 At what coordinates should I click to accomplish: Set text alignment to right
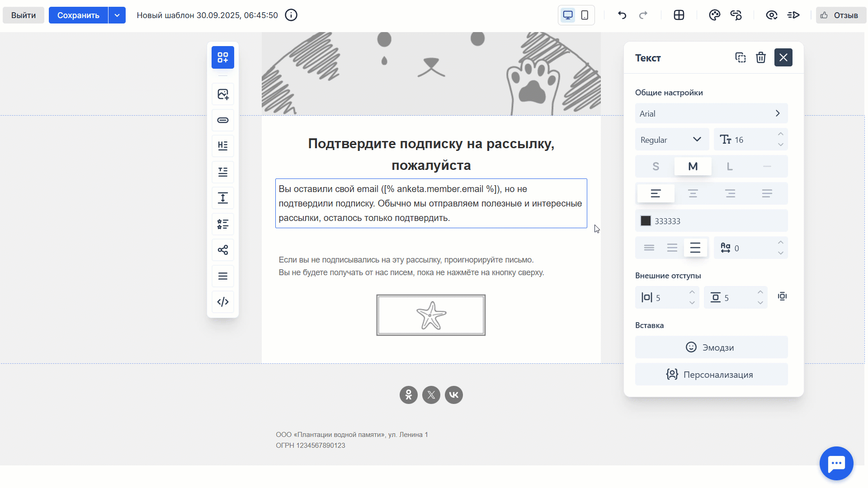(x=730, y=193)
